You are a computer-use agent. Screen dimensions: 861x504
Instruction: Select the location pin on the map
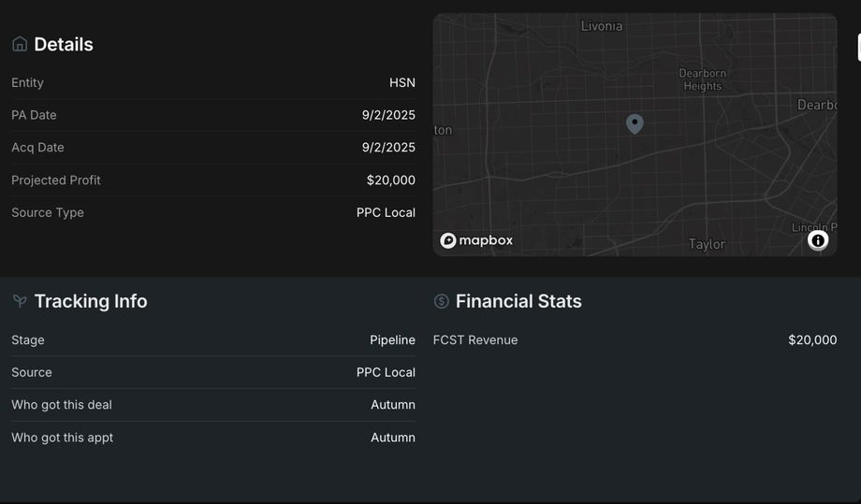(635, 123)
